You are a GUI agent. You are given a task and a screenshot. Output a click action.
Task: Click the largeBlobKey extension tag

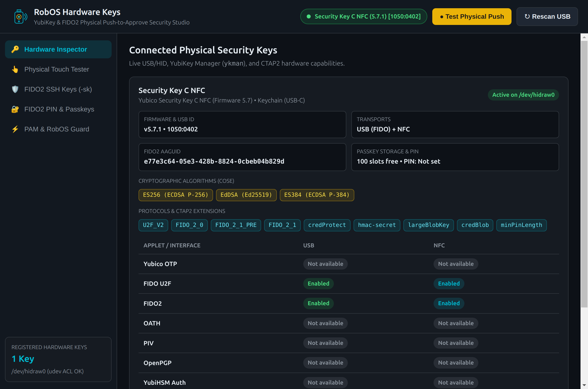(429, 225)
